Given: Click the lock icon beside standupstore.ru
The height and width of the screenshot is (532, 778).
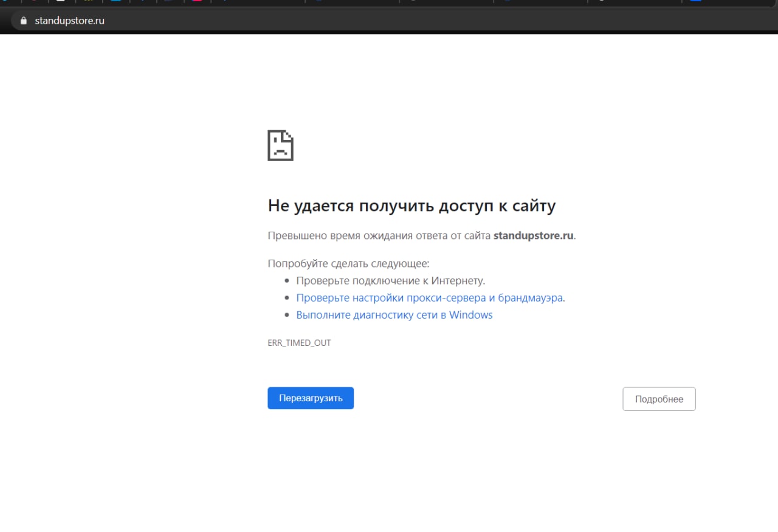Looking at the screenshot, I should (x=24, y=21).
